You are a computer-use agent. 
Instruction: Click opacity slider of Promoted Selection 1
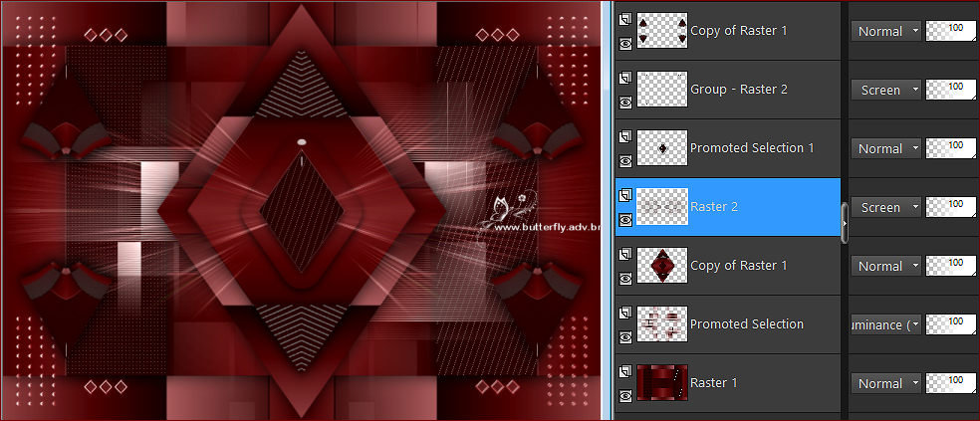951,148
